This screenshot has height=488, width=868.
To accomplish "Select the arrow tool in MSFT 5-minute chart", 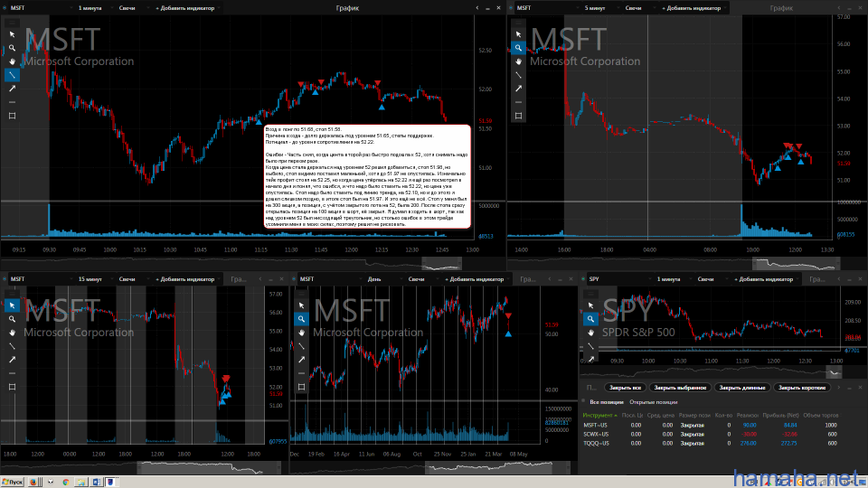I will [x=518, y=89].
